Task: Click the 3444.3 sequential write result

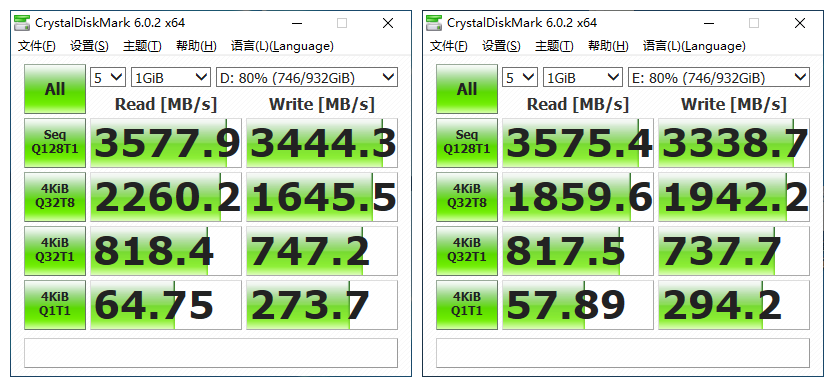Action: click(322, 142)
